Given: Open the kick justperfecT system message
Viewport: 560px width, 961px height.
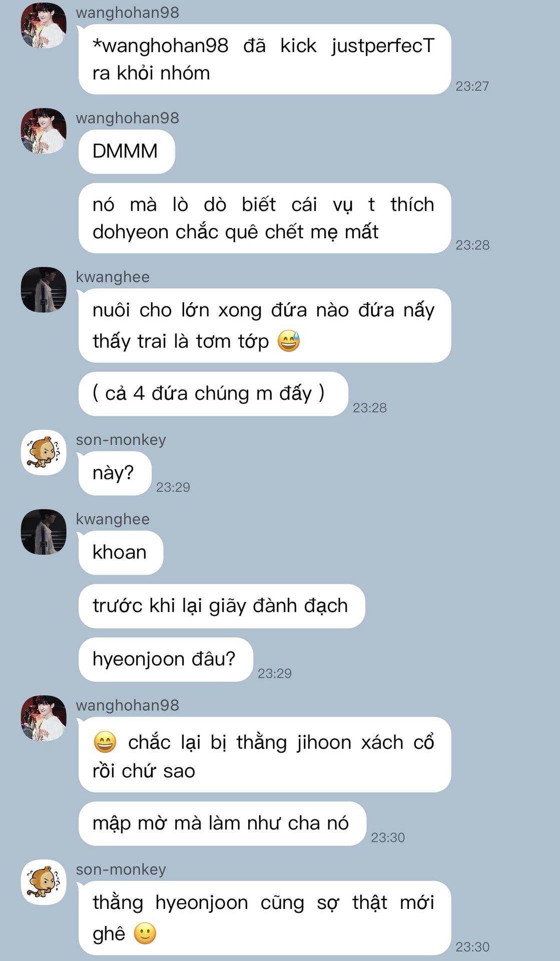Looking at the screenshot, I should pos(265,59).
